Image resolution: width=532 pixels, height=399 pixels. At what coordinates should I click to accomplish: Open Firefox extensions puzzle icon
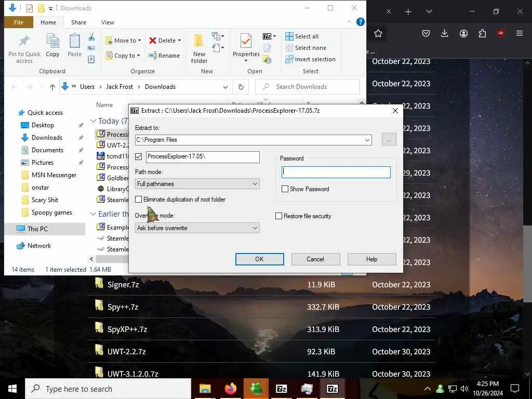coord(482,33)
